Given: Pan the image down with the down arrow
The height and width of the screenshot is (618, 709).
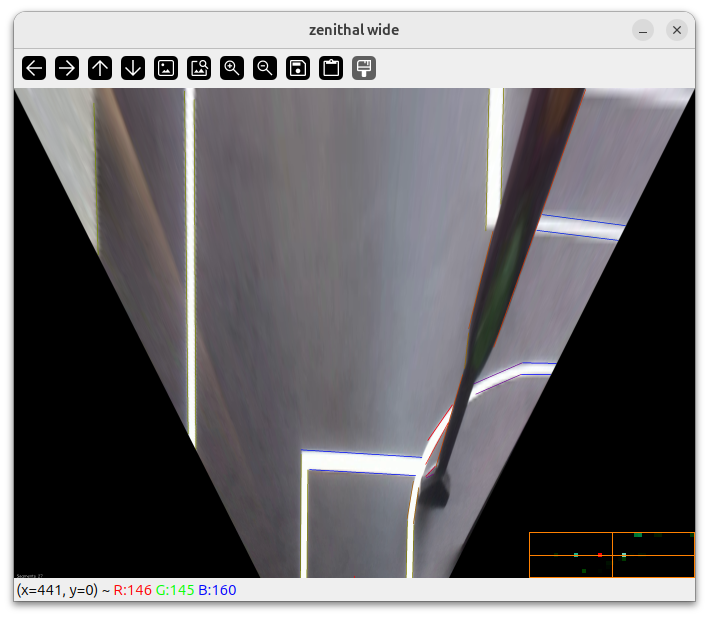Looking at the screenshot, I should pos(133,68).
